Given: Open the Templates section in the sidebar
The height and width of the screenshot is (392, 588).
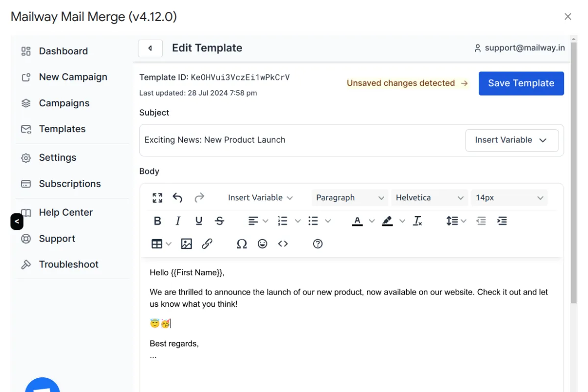Looking at the screenshot, I should coord(62,129).
